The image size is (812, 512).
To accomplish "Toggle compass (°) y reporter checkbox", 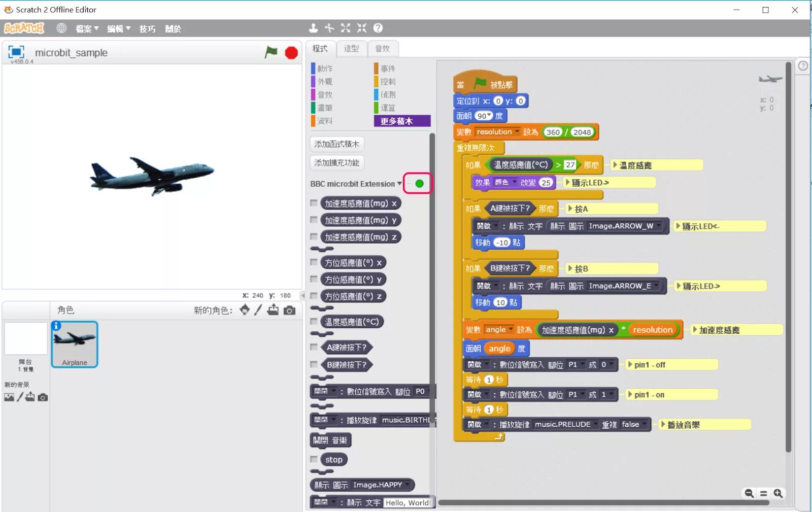I will coord(314,279).
